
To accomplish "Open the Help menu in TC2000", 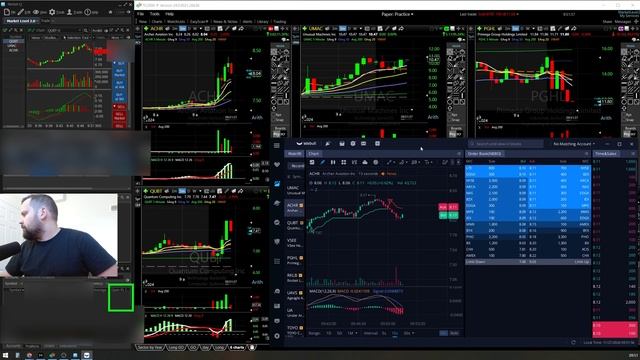I will pos(169,14).
